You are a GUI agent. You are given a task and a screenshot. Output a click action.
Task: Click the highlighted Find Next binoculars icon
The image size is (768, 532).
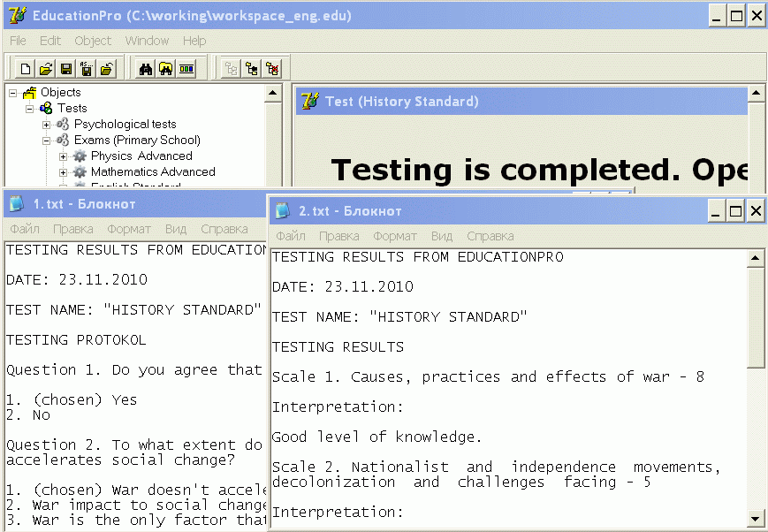165,68
